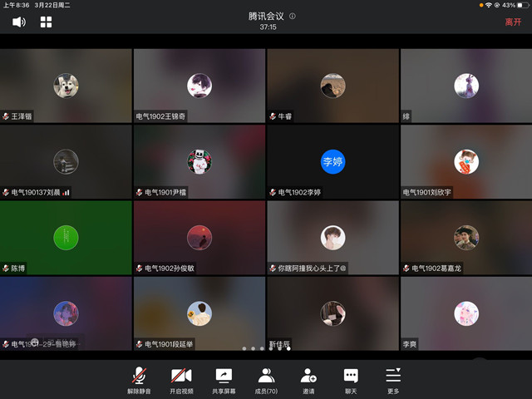Expand the 更多 more options menu
The image size is (532, 399).
(x=393, y=381)
